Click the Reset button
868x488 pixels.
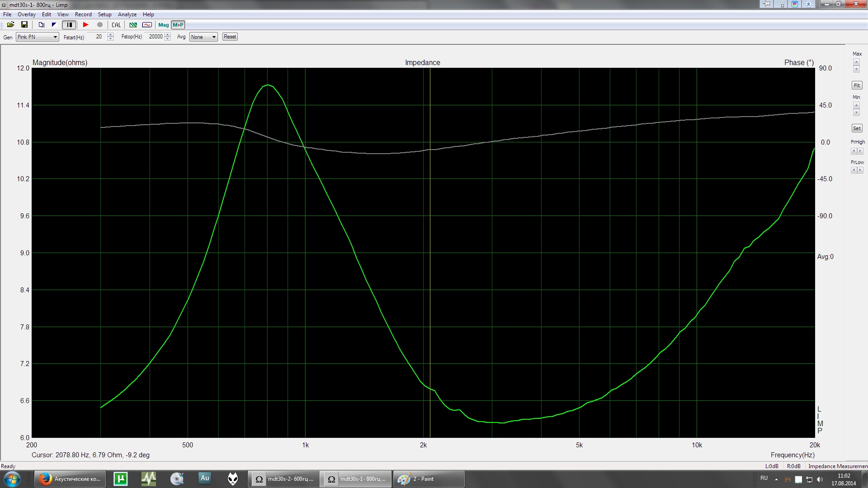click(230, 37)
